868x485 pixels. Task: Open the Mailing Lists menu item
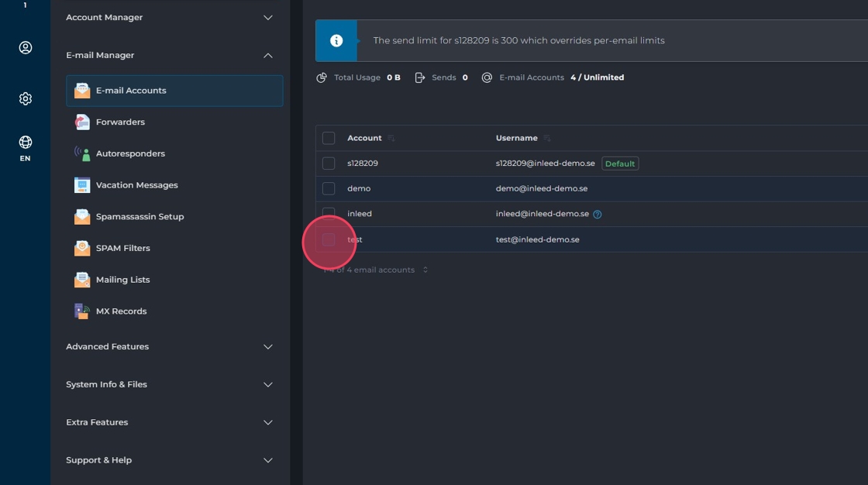coord(122,280)
